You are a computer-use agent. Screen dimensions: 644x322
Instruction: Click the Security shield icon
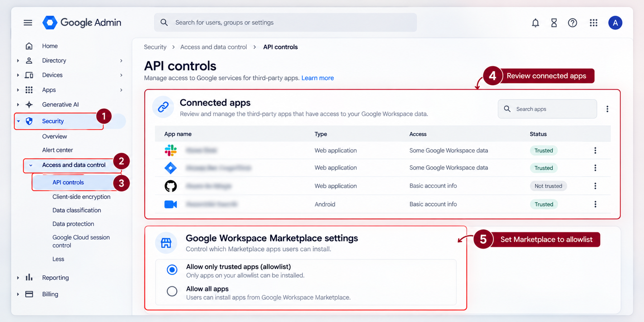point(29,121)
